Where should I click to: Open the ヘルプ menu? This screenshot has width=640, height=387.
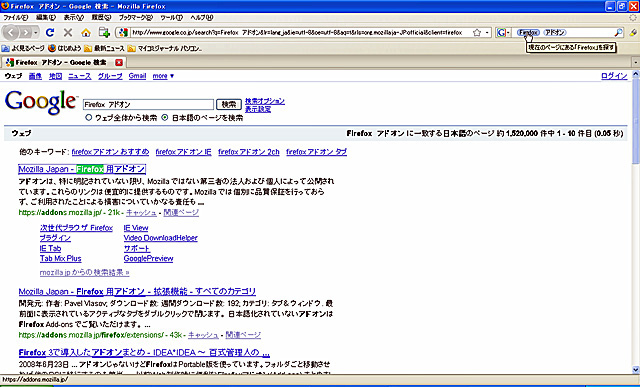tap(202, 18)
